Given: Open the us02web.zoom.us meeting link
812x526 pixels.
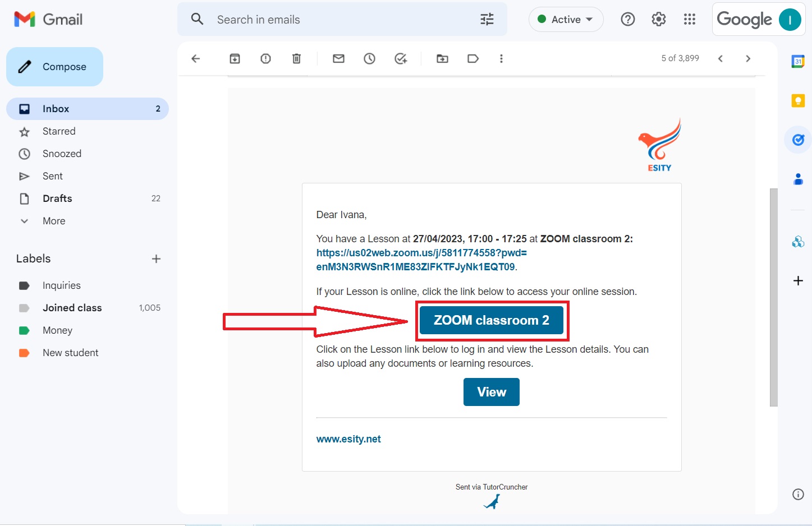Looking at the screenshot, I should tap(421, 260).
